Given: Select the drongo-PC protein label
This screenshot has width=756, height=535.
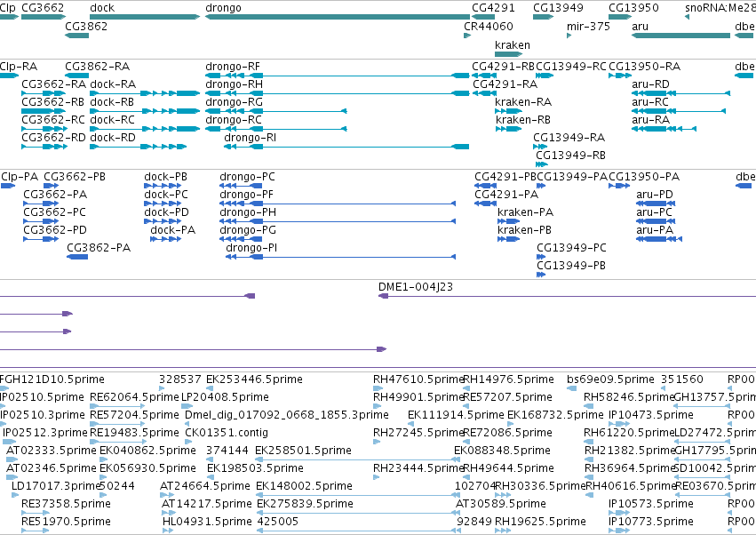Looking at the screenshot, I should click(247, 177).
